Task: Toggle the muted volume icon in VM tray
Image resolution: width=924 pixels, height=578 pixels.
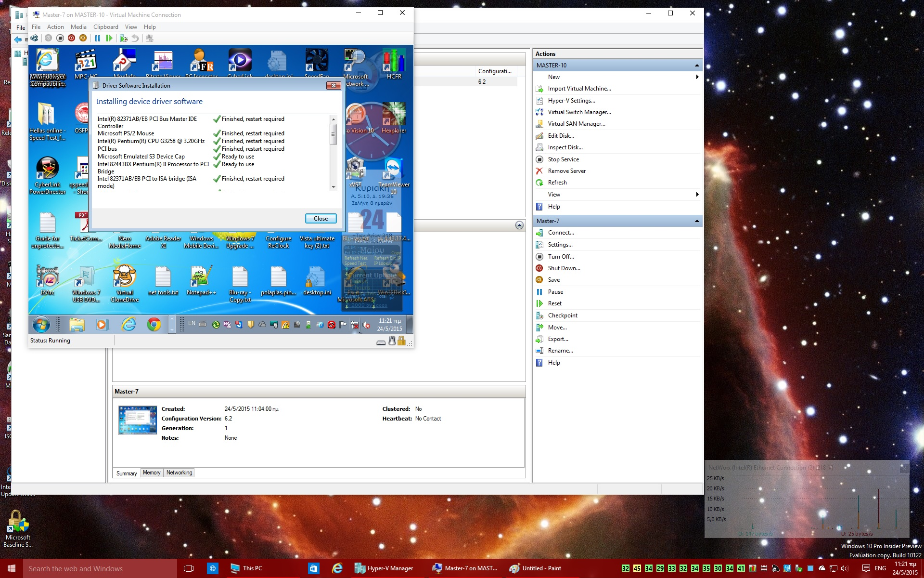Action: 366,325
